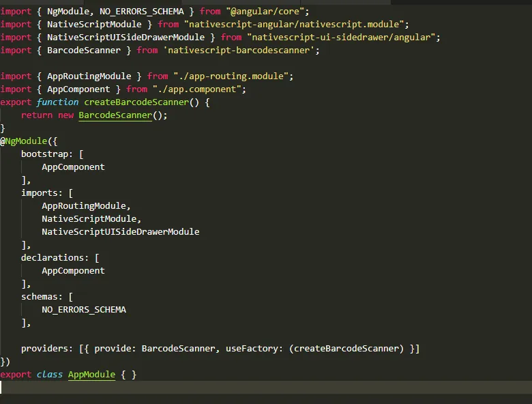Click AppRoutingModule inside the imports array
Screen dimensions: 532x404
[83, 206]
